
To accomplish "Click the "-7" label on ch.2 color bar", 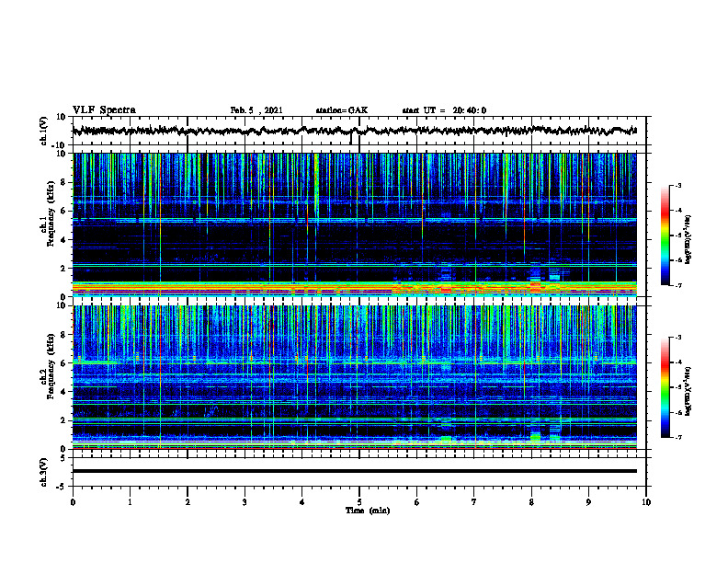I will (x=677, y=437).
